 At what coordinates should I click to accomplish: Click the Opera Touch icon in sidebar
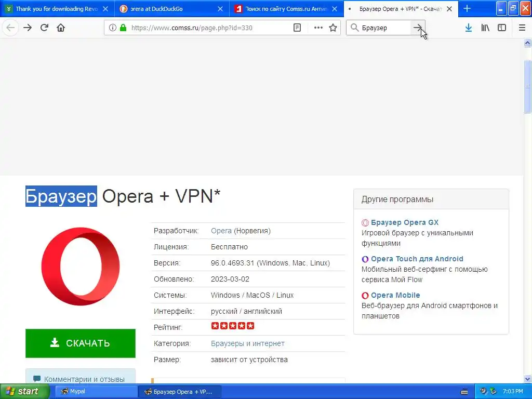pos(365,259)
